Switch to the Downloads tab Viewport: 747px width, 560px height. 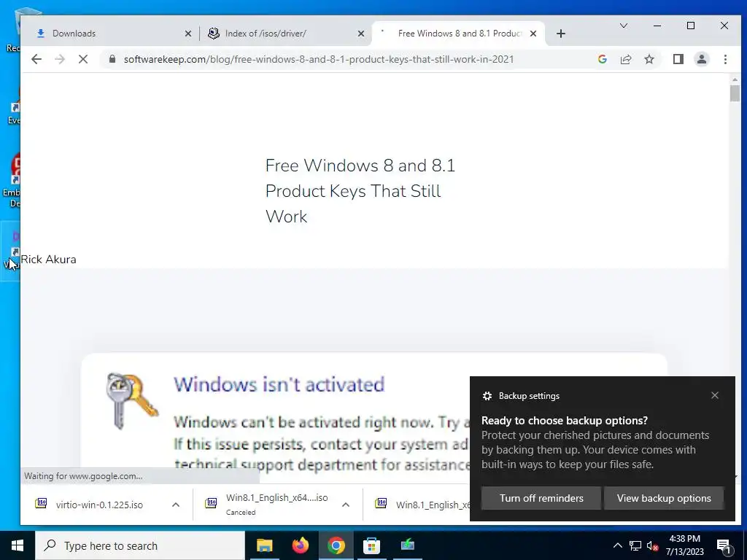[109, 34]
